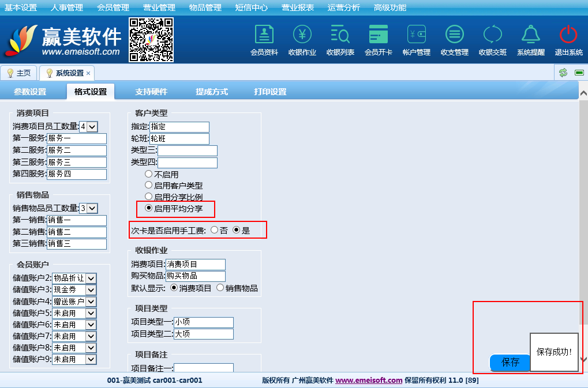Click the 收银作业 cashier icon

(302, 39)
